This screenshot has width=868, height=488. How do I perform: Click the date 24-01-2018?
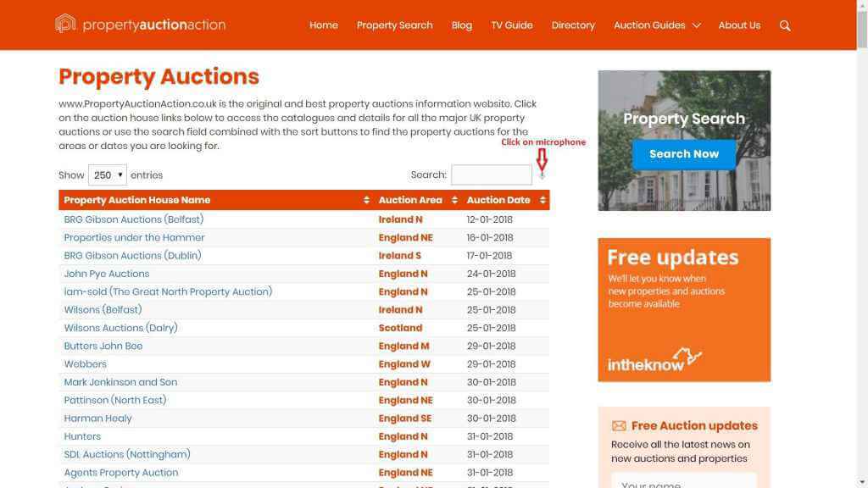pyautogui.click(x=491, y=274)
